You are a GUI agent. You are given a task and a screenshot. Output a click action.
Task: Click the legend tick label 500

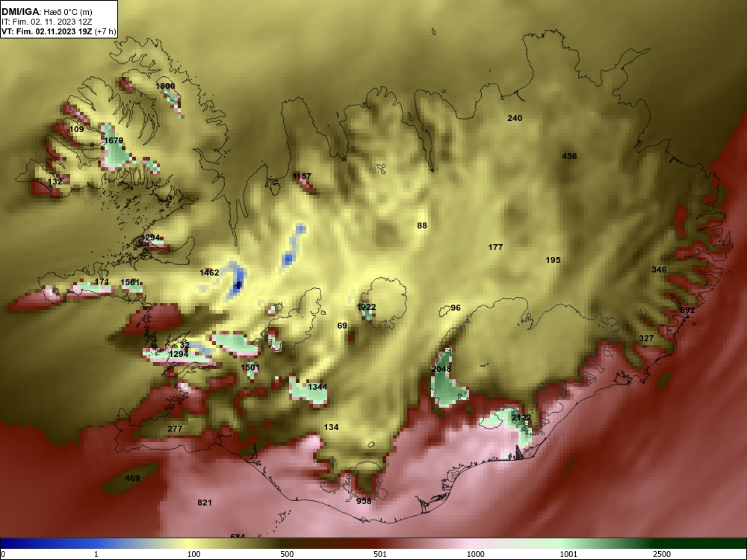click(x=287, y=554)
